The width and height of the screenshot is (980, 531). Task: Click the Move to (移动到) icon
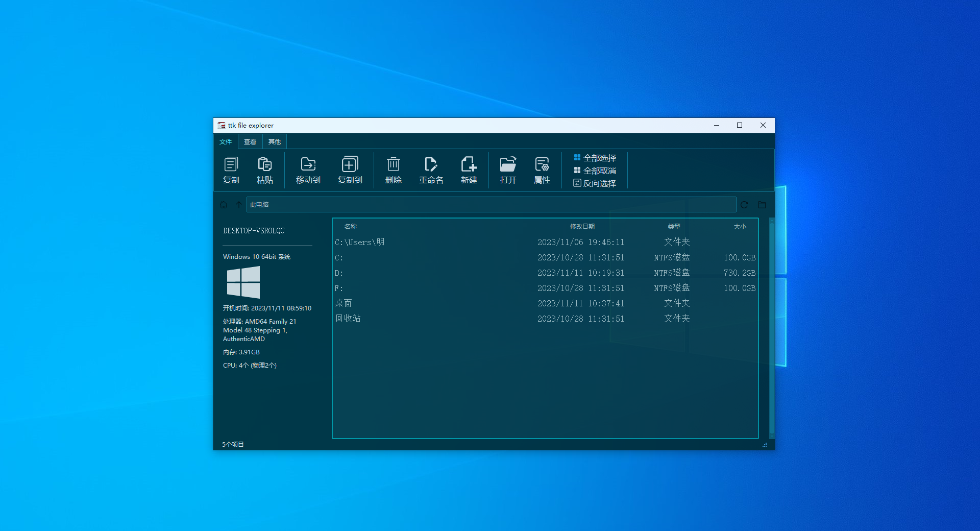308,164
